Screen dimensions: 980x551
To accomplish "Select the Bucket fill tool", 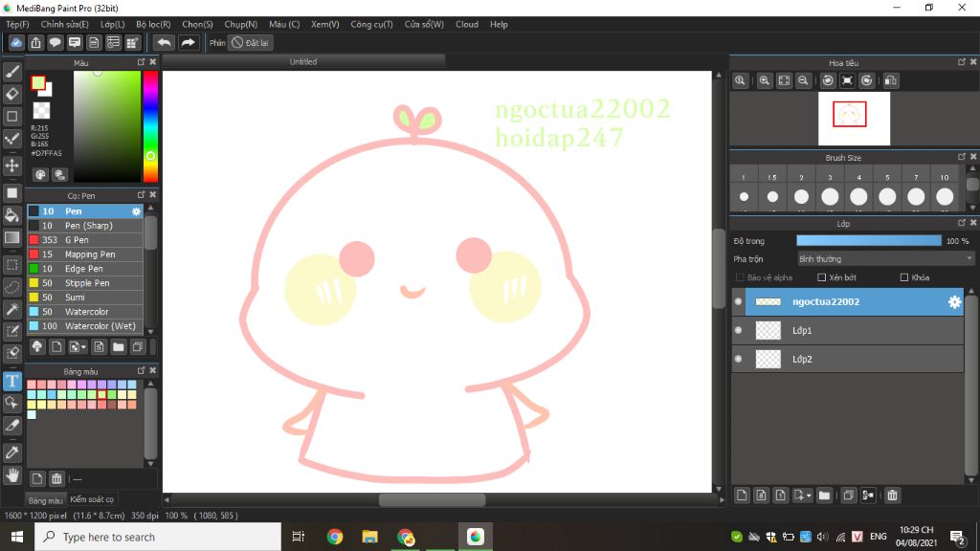I will (x=11, y=215).
